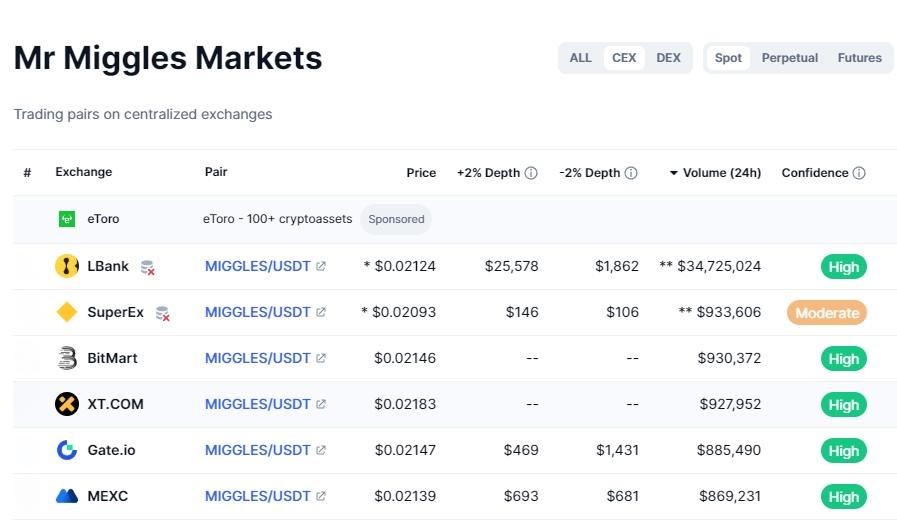Sort by Volume (24h) column arrow
The height and width of the screenshot is (524, 897).
[x=674, y=173]
